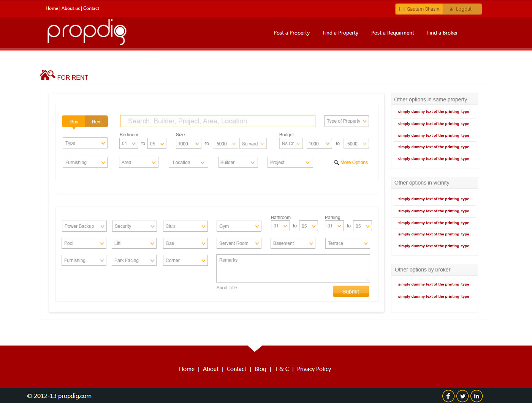Open propdig's Facebook page via footer icon
The image size is (532, 404).
(448, 396)
